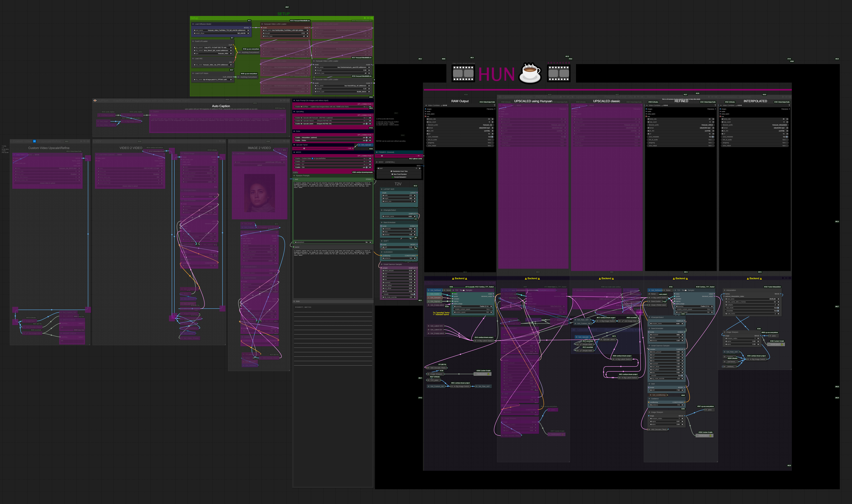852x504 pixels.
Task: Collapse the MODE node via its dot
Action: [x=294, y=152]
